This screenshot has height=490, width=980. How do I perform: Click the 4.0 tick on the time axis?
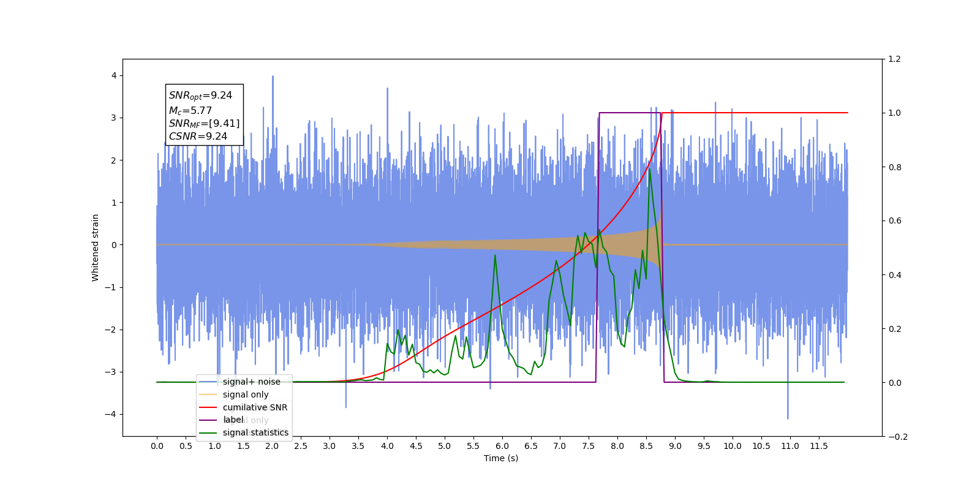[x=387, y=446]
